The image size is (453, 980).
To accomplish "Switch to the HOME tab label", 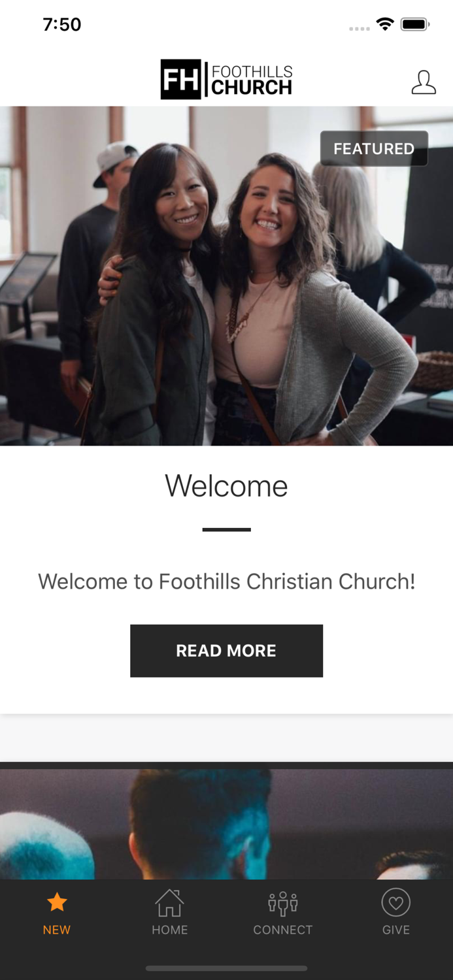I will click(170, 930).
